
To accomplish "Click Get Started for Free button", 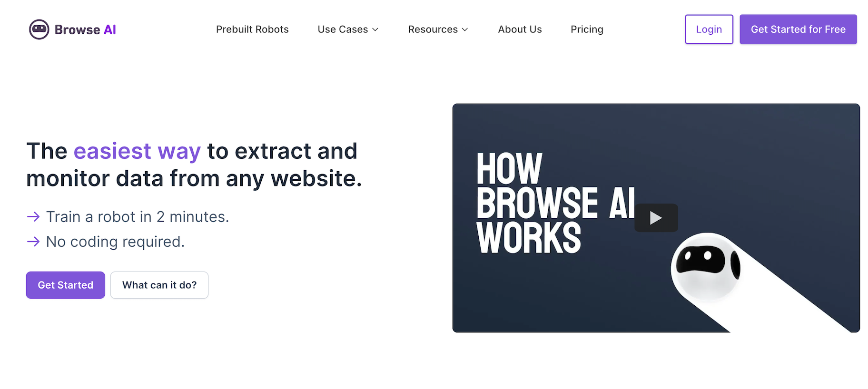I will pyautogui.click(x=798, y=29).
